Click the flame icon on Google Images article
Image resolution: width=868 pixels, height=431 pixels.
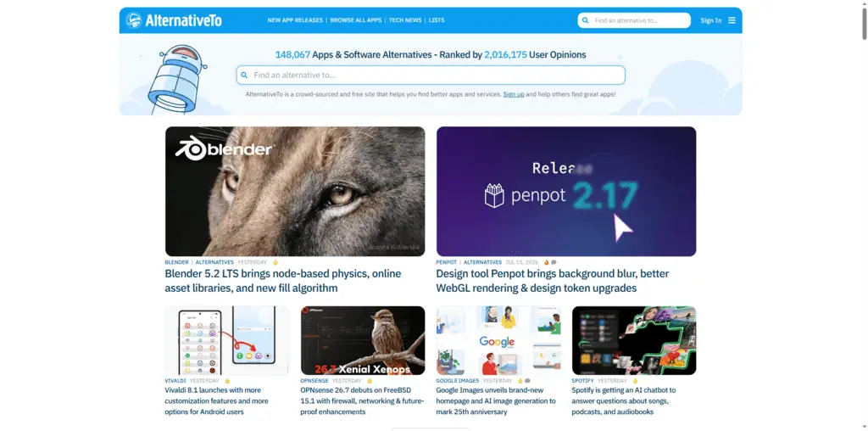[x=520, y=381]
